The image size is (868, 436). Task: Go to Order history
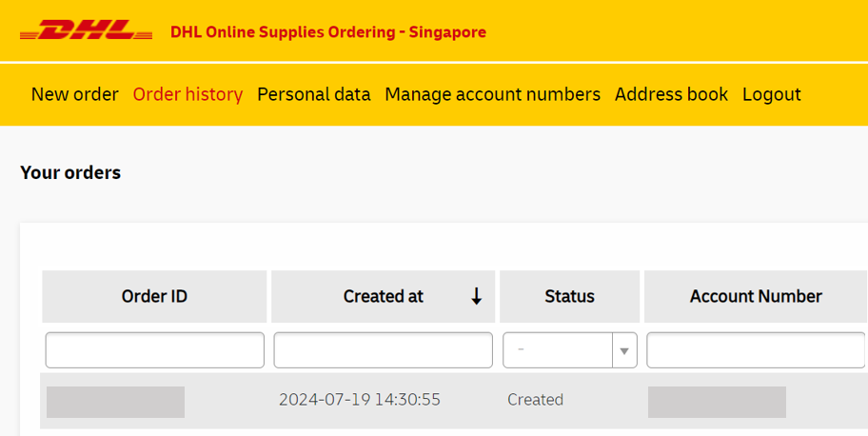click(x=187, y=94)
